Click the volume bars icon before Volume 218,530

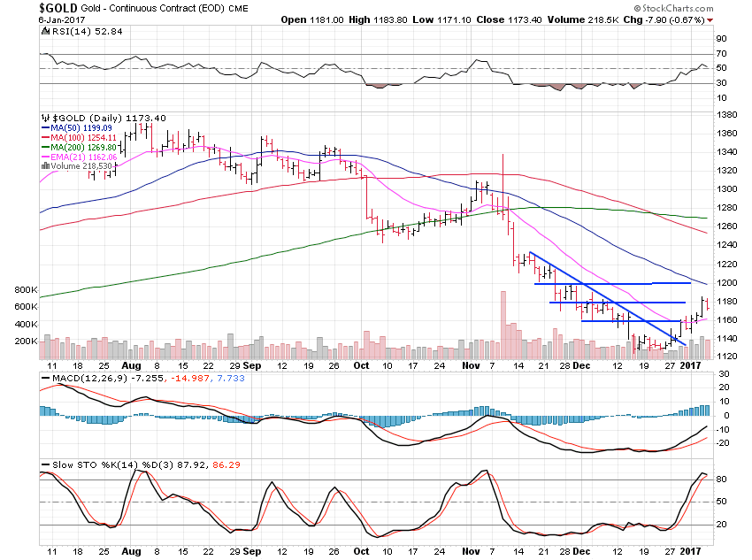tap(45, 166)
